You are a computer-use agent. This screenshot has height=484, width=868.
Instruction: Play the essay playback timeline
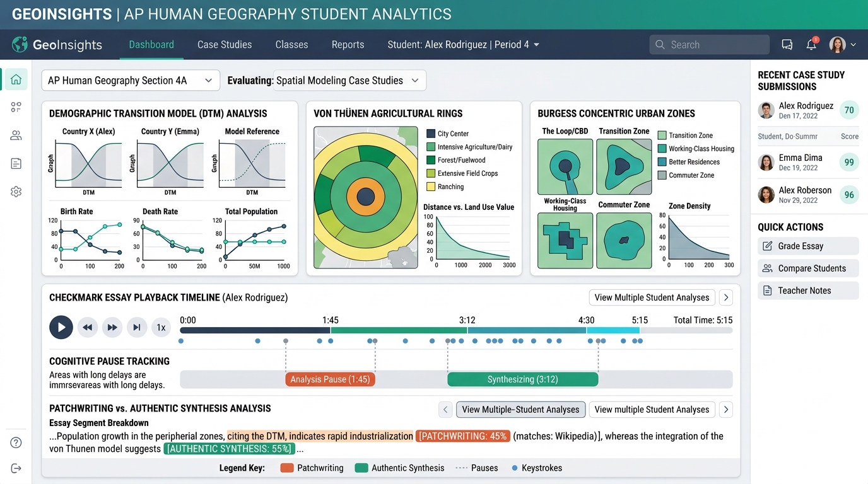(x=61, y=328)
